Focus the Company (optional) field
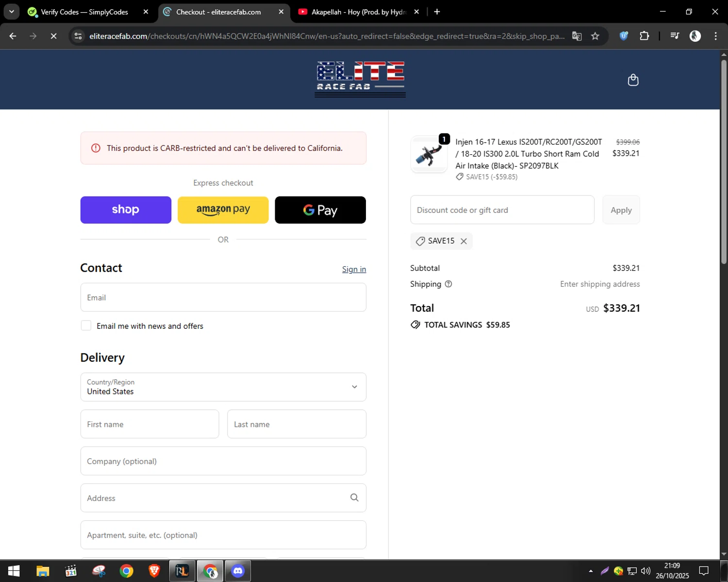 (223, 461)
